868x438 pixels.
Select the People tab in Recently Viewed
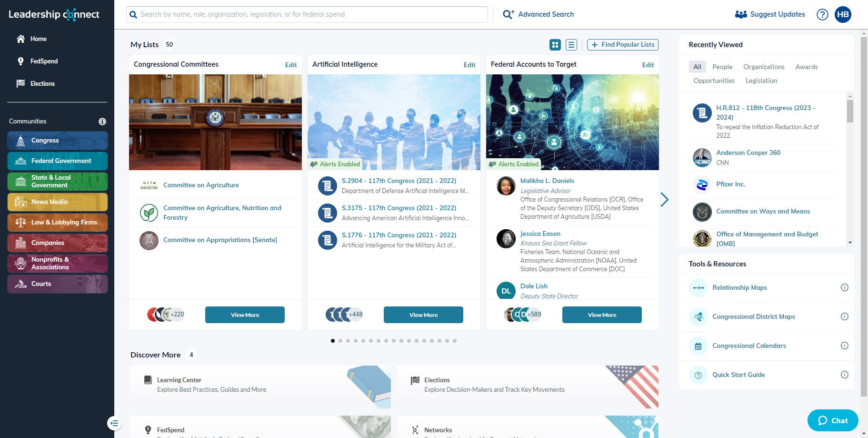pos(722,67)
